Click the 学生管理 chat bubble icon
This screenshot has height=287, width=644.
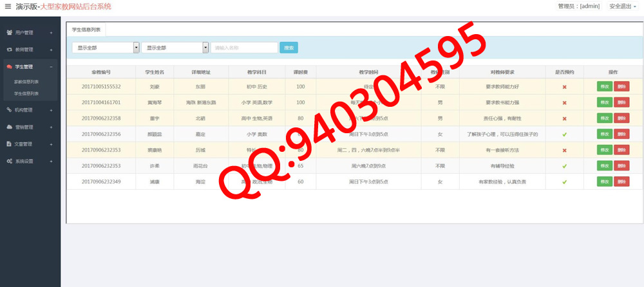pyautogui.click(x=9, y=66)
